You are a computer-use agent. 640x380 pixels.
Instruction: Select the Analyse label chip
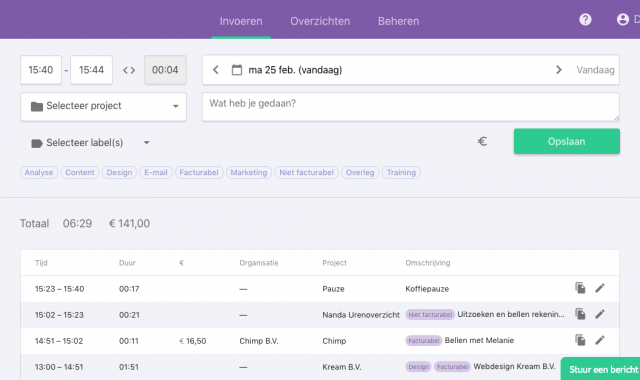39,172
